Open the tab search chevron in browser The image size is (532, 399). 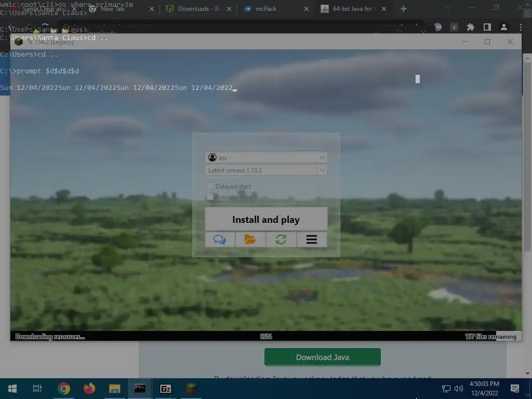[x=448, y=7]
